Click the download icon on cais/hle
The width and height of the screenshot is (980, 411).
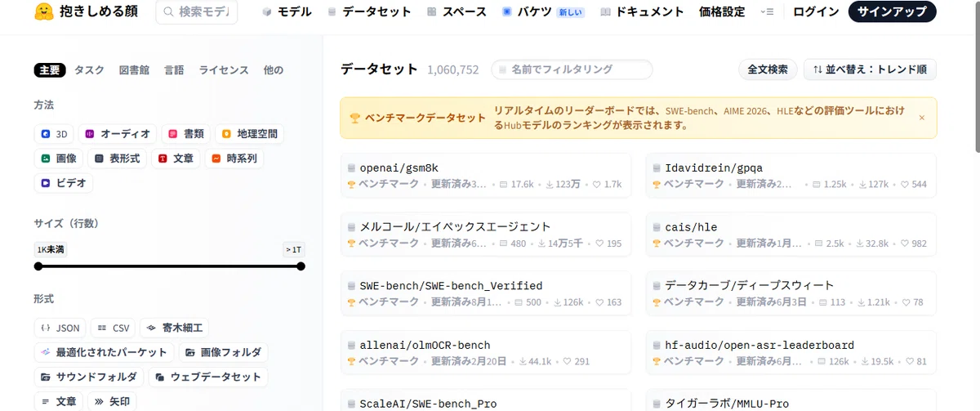point(860,243)
